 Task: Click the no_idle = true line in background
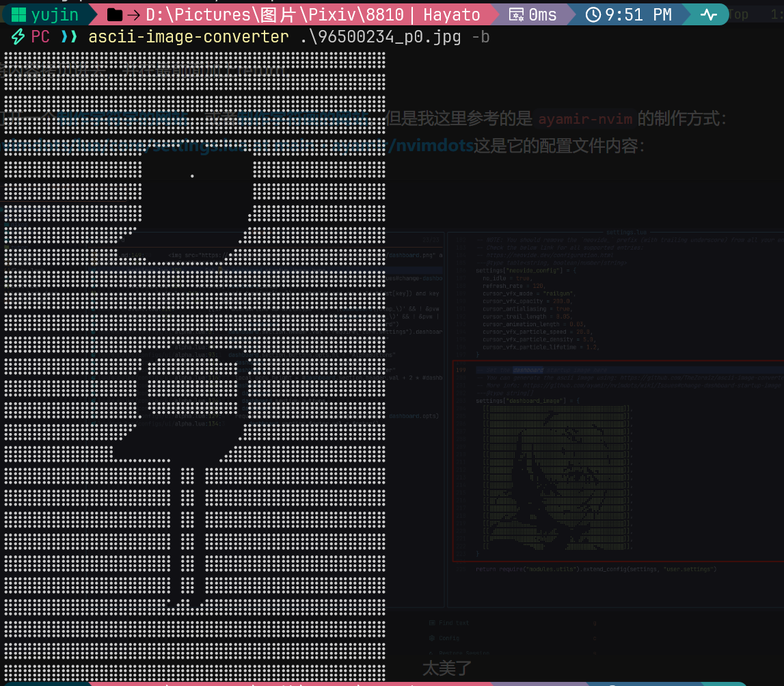click(x=506, y=278)
